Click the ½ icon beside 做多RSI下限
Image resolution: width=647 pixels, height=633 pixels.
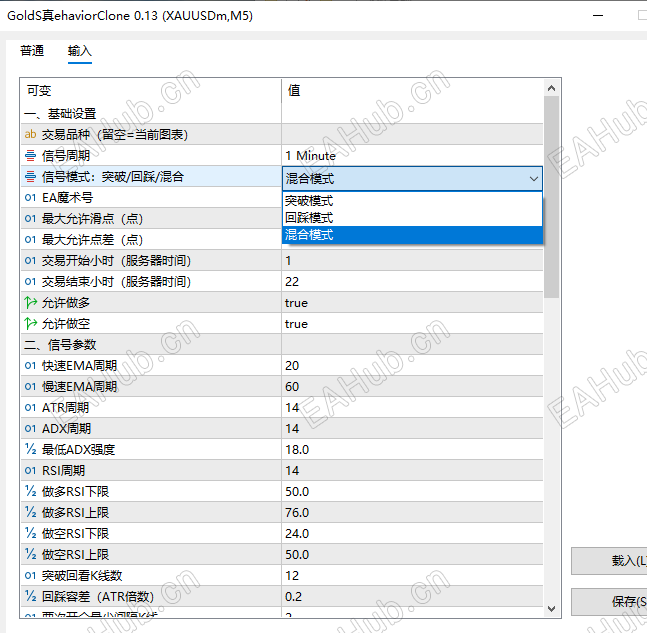pyautogui.click(x=31, y=491)
